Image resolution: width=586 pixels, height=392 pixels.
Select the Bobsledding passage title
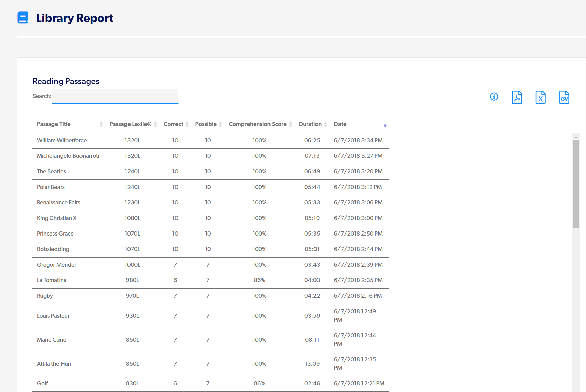pyautogui.click(x=53, y=249)
